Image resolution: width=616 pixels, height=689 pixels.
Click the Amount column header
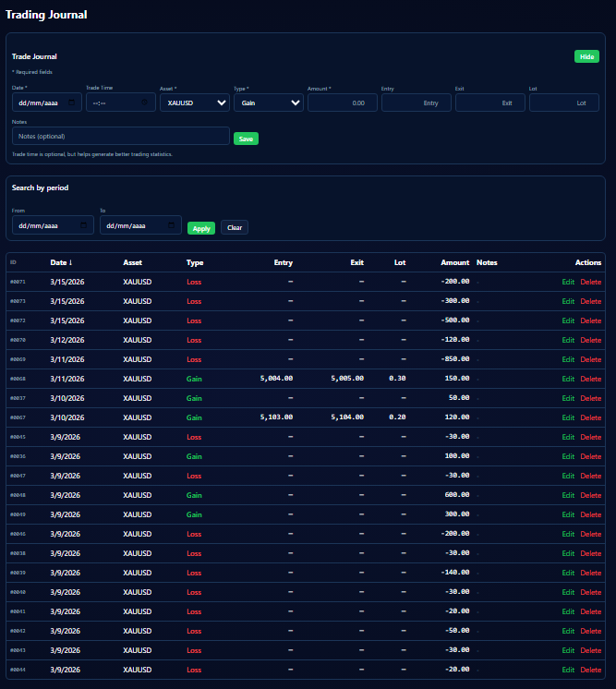[454, 262]
